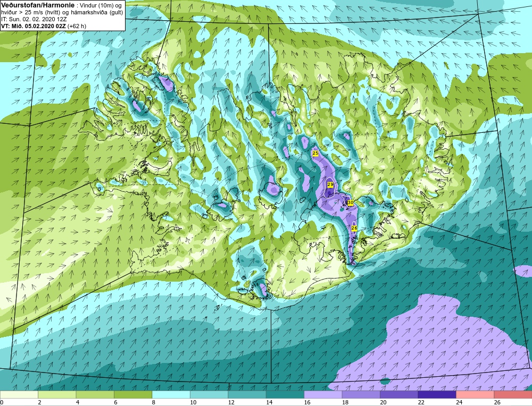Select the indigo 22–24 legend swatch
Viewport: 532px width, 406px height.
click(437, 394)
